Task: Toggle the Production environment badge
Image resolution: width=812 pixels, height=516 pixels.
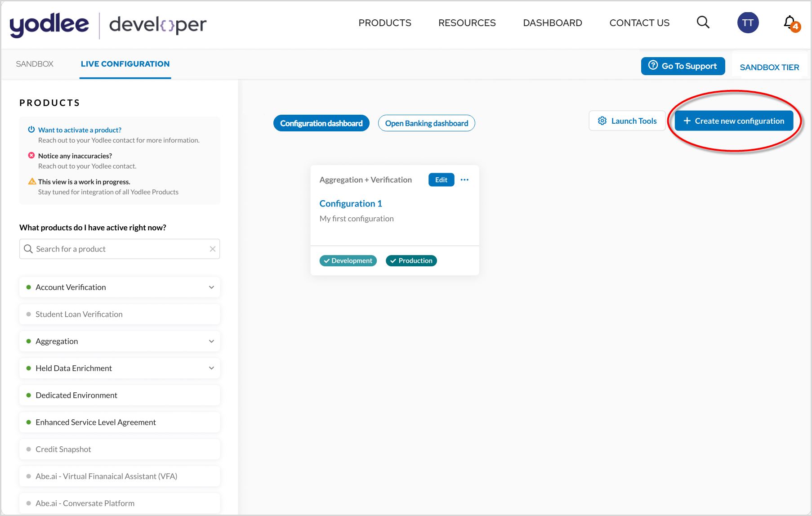Action: [x=411, y=261]
